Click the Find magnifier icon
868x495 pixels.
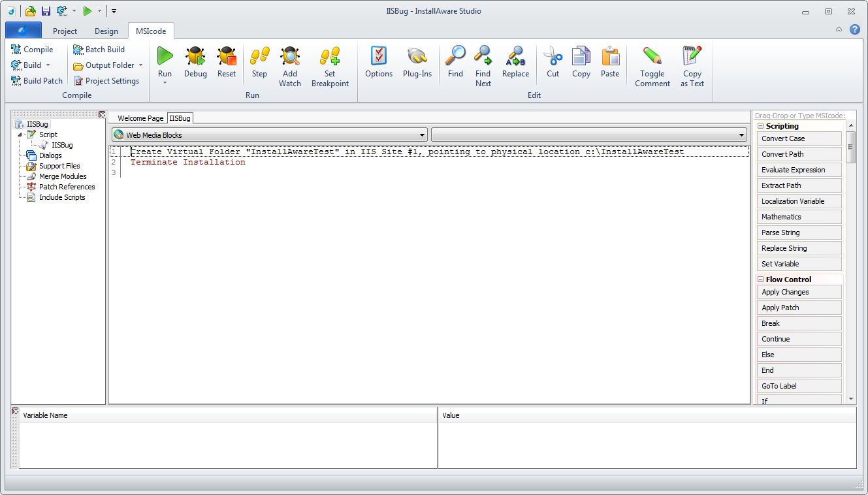(x=455, y=56)
